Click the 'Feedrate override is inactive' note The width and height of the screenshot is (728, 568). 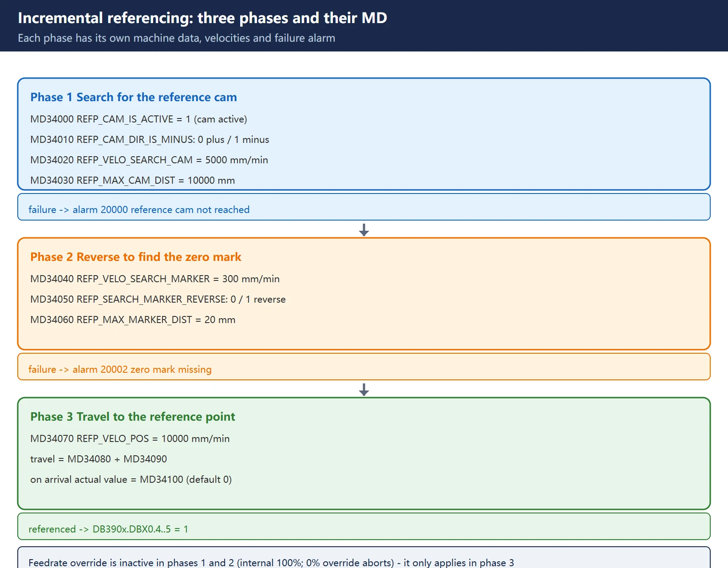pyautogui.click(x=271, y=563)
